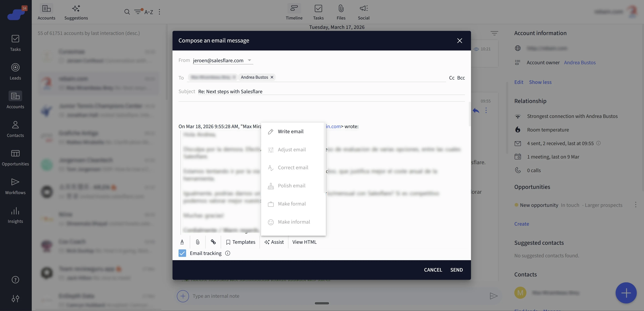Click the email tracking info icon
Image resolution: width=644 pixels, height=311 pixels.
click(227, 253)
